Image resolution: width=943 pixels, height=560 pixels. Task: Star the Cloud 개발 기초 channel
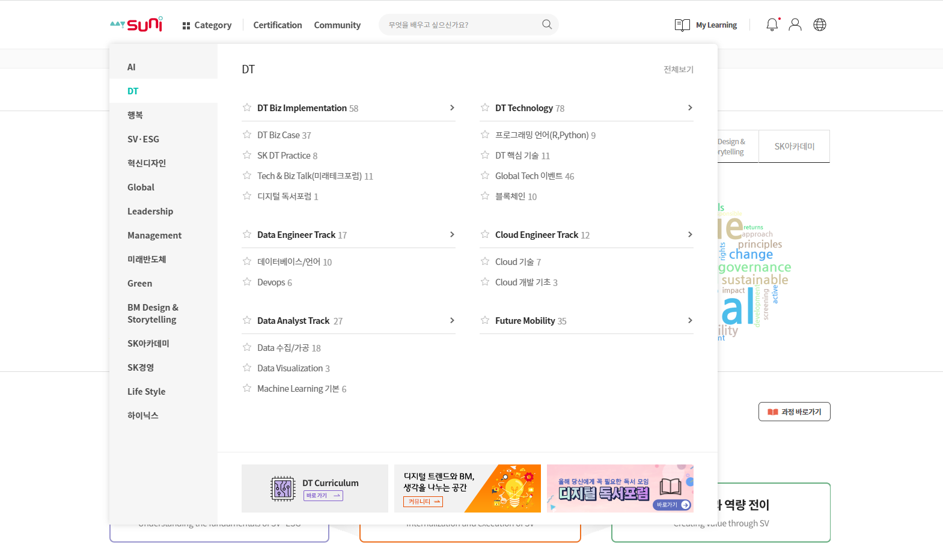(x=485, y=282)
